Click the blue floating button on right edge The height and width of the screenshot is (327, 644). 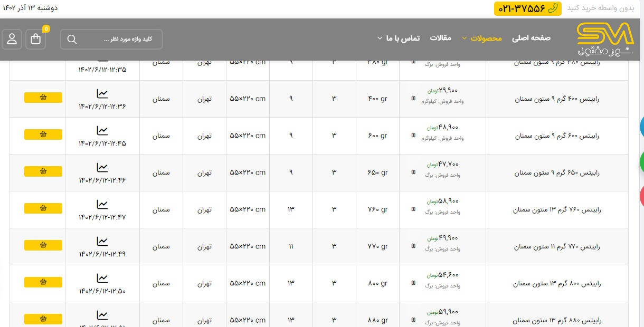tap(641, 127)
